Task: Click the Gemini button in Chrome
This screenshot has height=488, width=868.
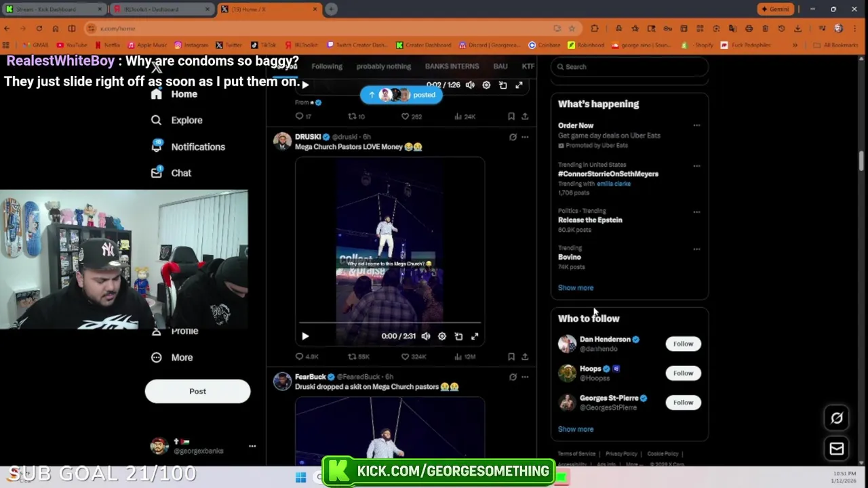Action: [776, 9]
